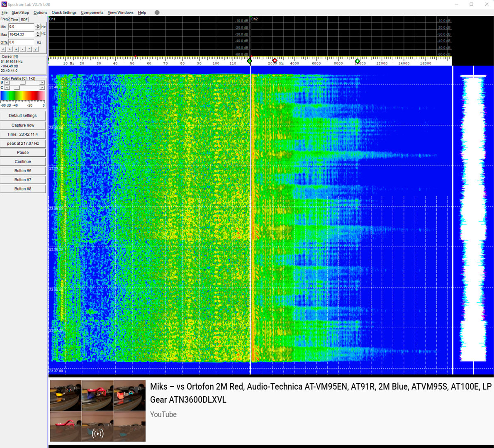Screen dimensions: 494x448
Task: Click the Miks vs Ortofon 2M Red video title
Action: pyautogui.click(x=321, y=393)
